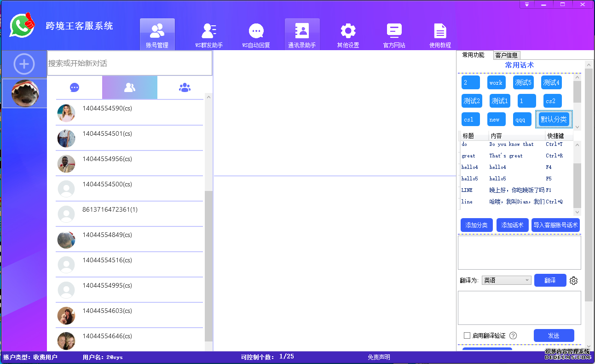This screenshot has width=595, height=364.
Task: Enable the 启用翻译验证 checkbox
Action: pyautogui.click(x=467, y=336)
